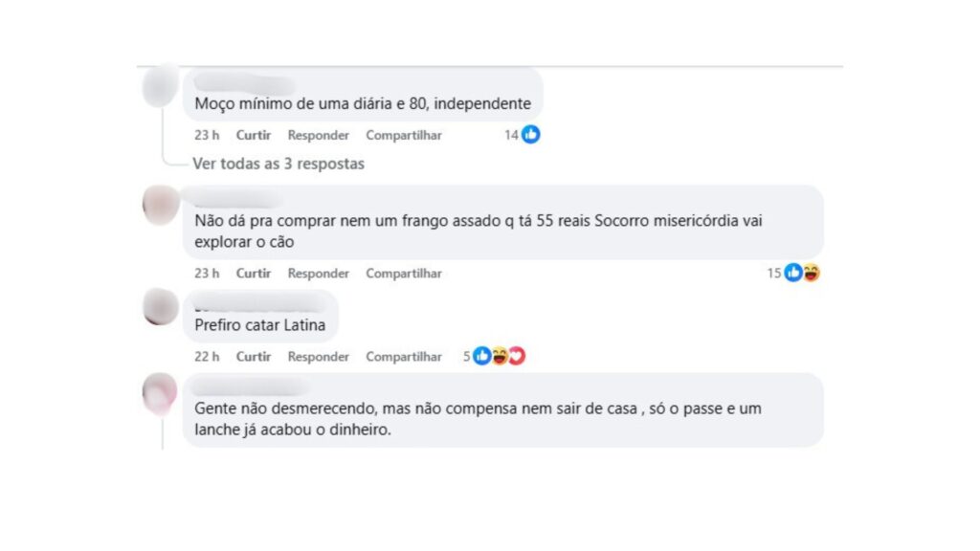Expand "Ver todas as 3 respostas"

(278, 164)
